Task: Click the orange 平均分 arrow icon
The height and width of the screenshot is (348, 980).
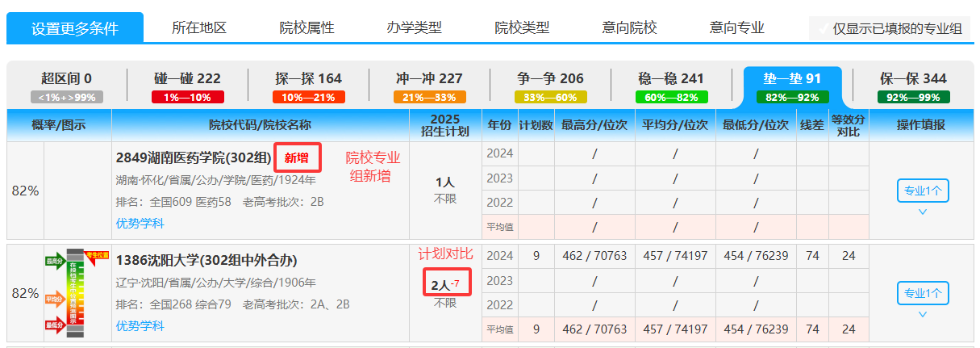Action: tap(55, 298)
